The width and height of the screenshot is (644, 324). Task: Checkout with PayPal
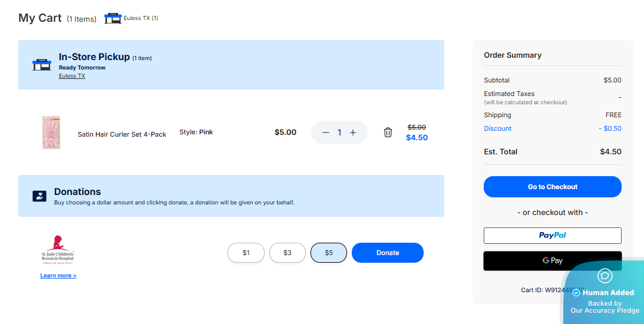[552, 235]
